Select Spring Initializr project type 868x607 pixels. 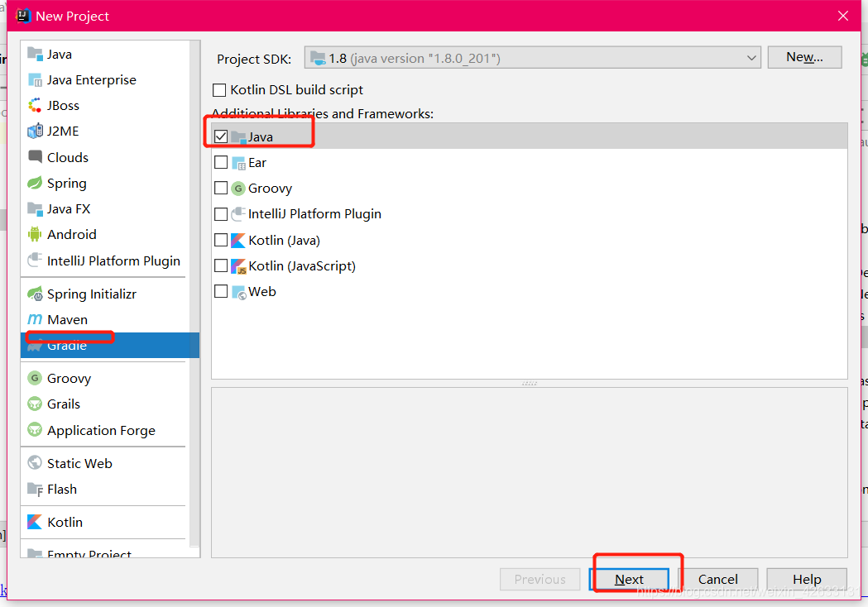click(x=105, y=294)
